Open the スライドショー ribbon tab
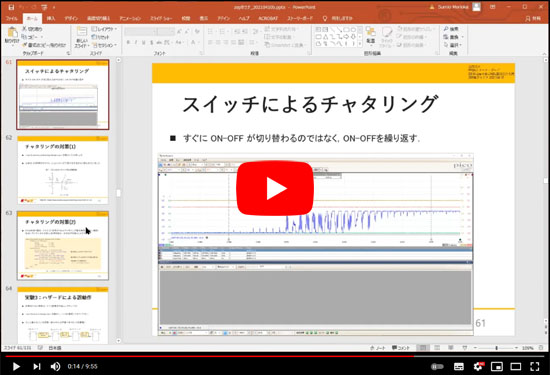 point(161,18)
